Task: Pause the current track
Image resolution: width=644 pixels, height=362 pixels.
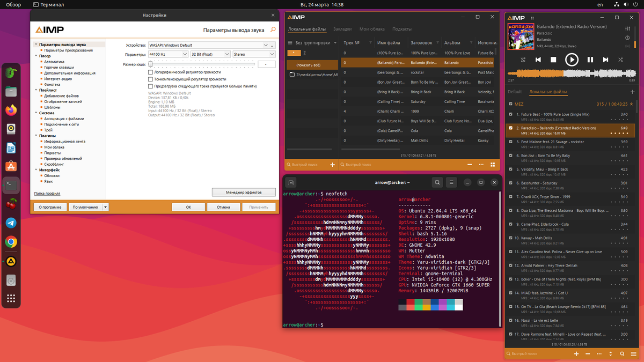Action: (590, 60)
